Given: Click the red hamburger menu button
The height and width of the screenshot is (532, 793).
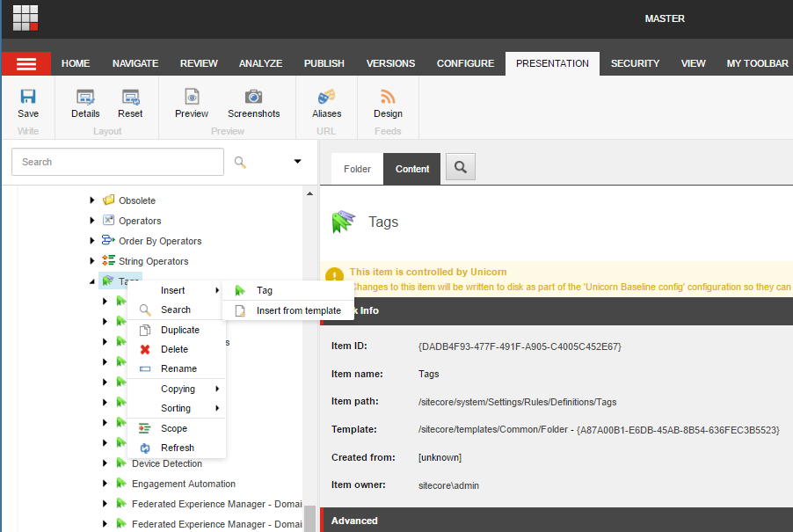Looking at the screenshot, I should 26,64.
